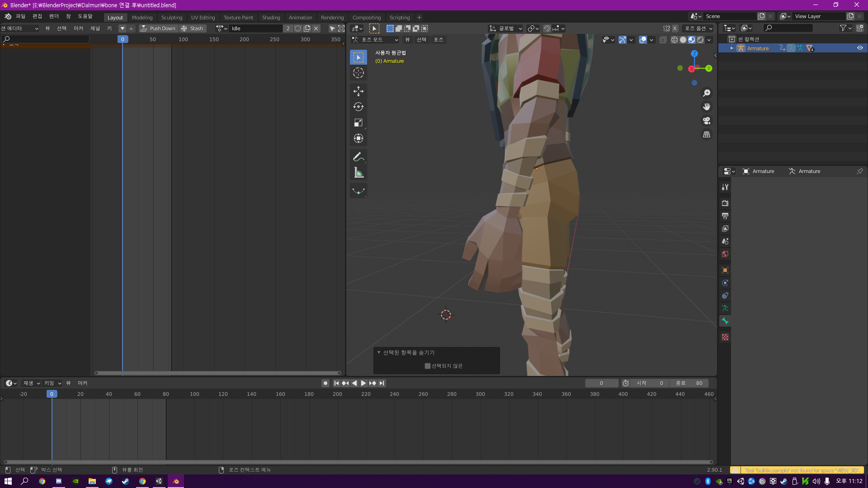Open the Tool properties tab
This screenshot has height=488, width=868.
point(725,187)
